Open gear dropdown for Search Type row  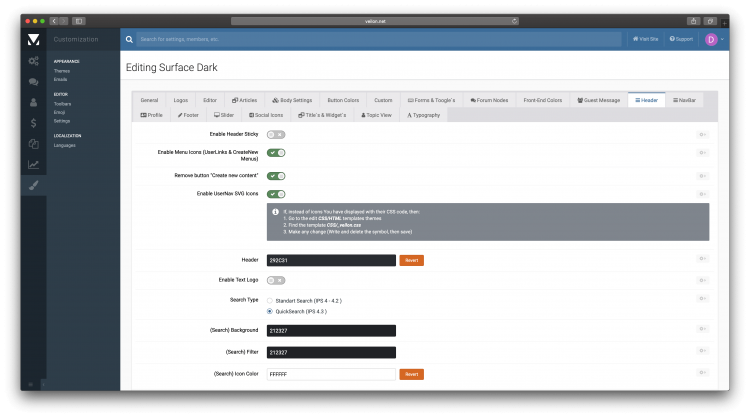pyautogui.click(x=703, y=300)
